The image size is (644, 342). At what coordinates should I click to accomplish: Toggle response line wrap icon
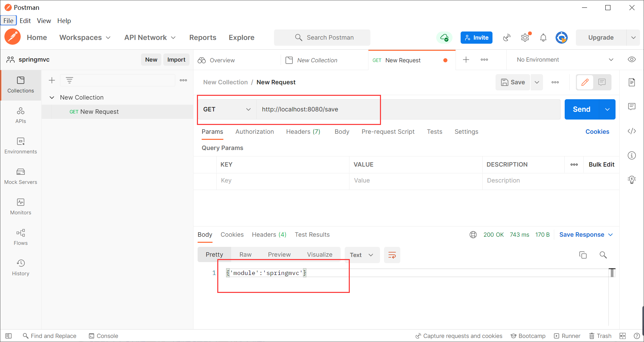(392, 255)
